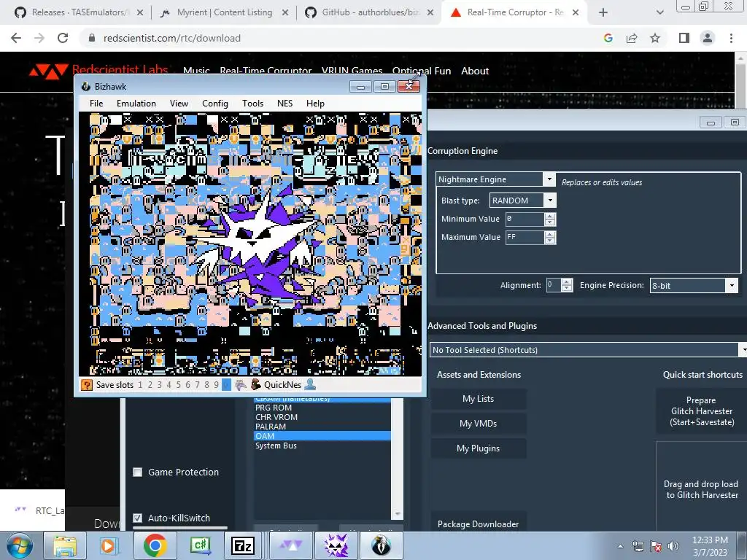This screenshot has height=560, width=747.
Task: Click the Alignment value field
Action: coord(553,285)
